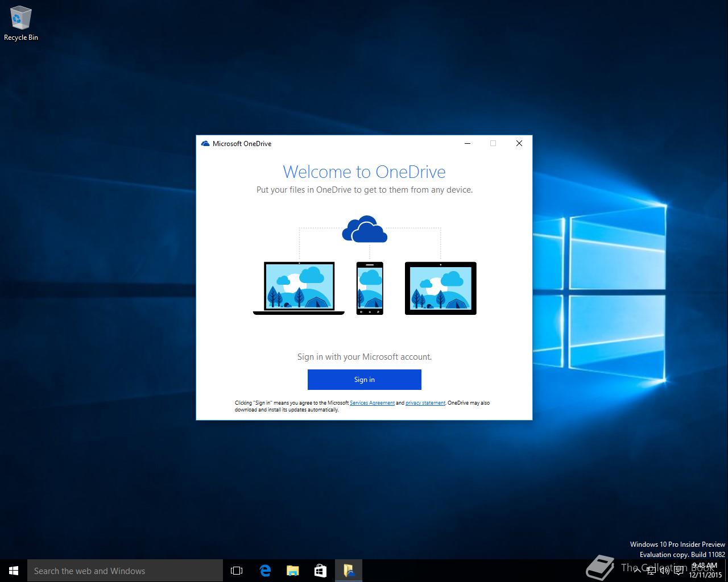The height and width of the screenshot is (582, 728).
Task: Open the Windows Start menu
Action: [14, 571]
